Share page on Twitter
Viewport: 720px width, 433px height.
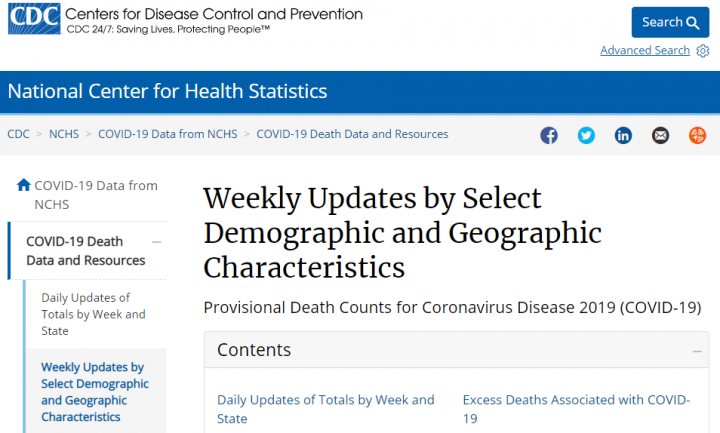click(586, 136)
